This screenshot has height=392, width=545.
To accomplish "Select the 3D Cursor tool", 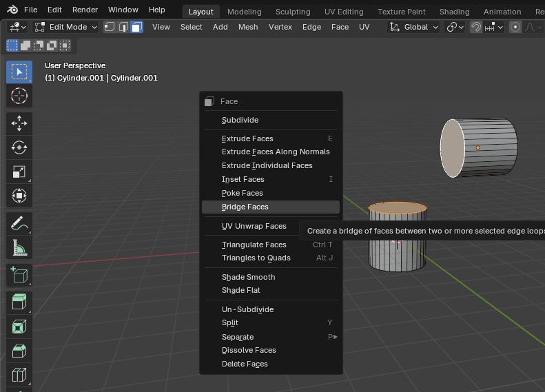I will (19, 96).
